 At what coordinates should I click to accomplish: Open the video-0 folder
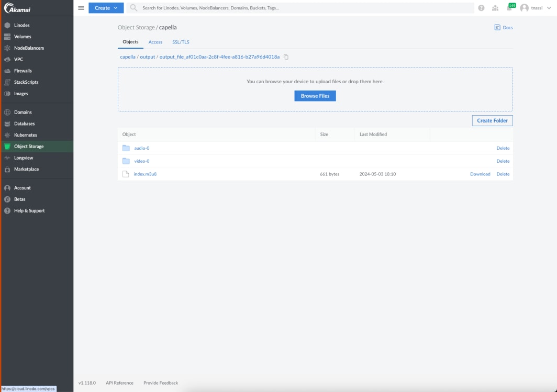point(141,161)
